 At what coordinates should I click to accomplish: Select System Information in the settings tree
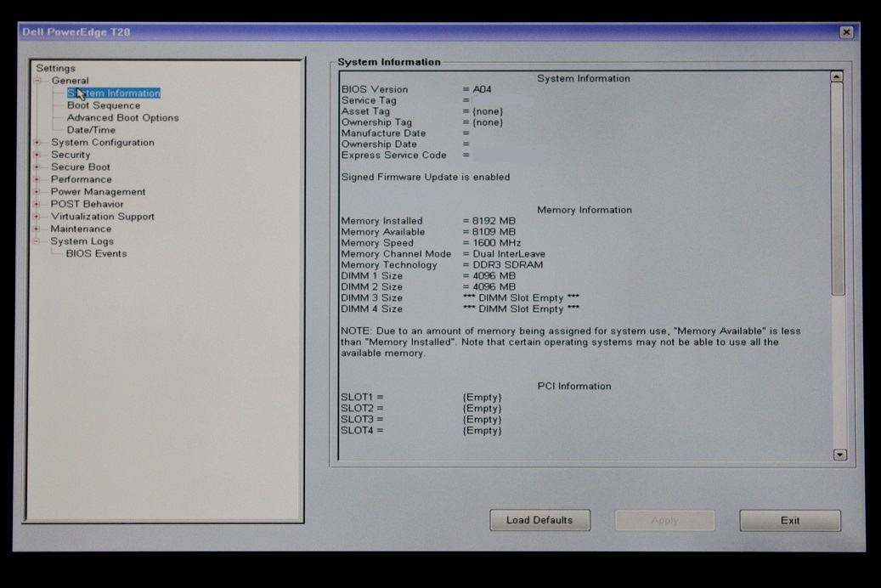pyautogui.click(x=114, y=93)
